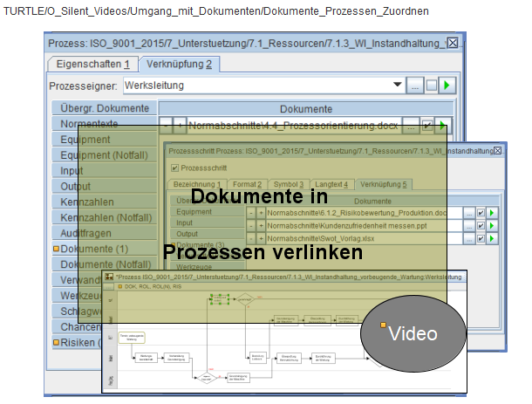Click the green play arrow beside Prozesseigner

447,86
